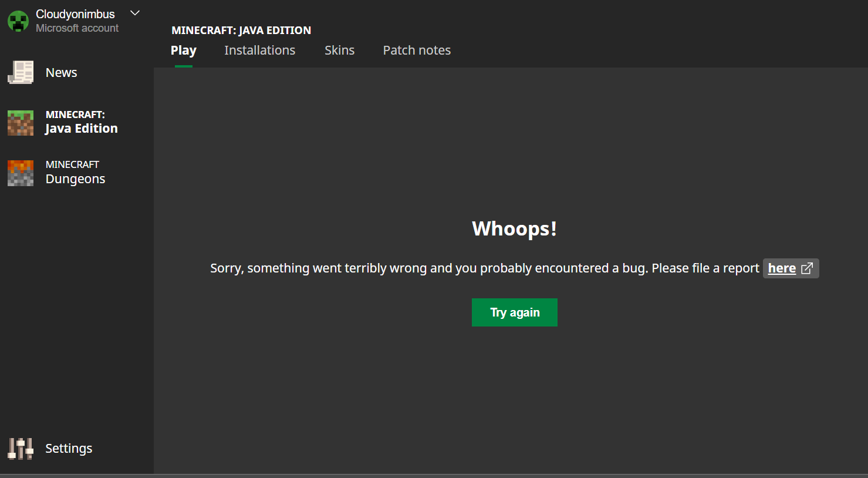Image resolution: width=868 pixels, height=478 pixels.
Task: Click the external link icon beside here
Action: pyautogui.click(x=807, y=268)
